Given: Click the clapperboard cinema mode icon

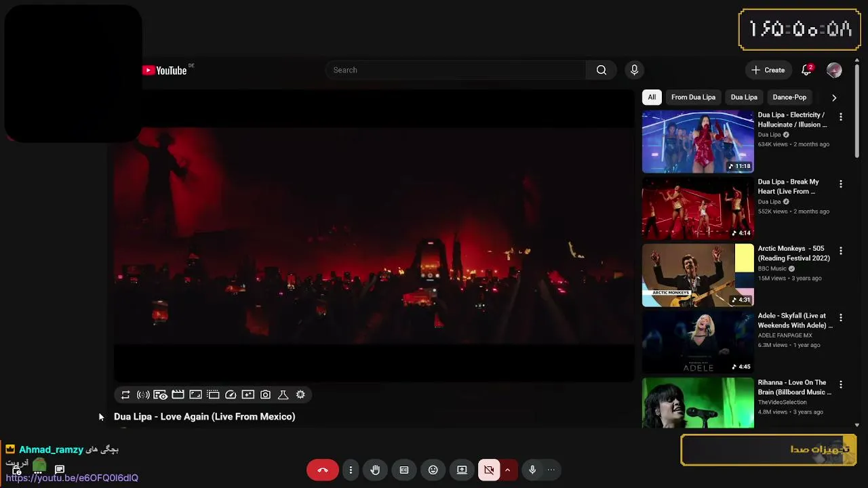Looking at the screenshot, I should 178,394.
